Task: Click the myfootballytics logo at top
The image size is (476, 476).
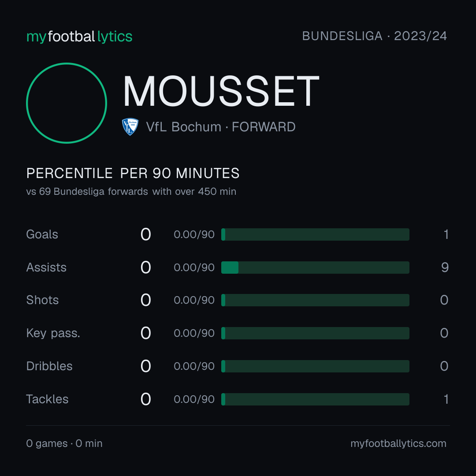Action: coord(79,37)
